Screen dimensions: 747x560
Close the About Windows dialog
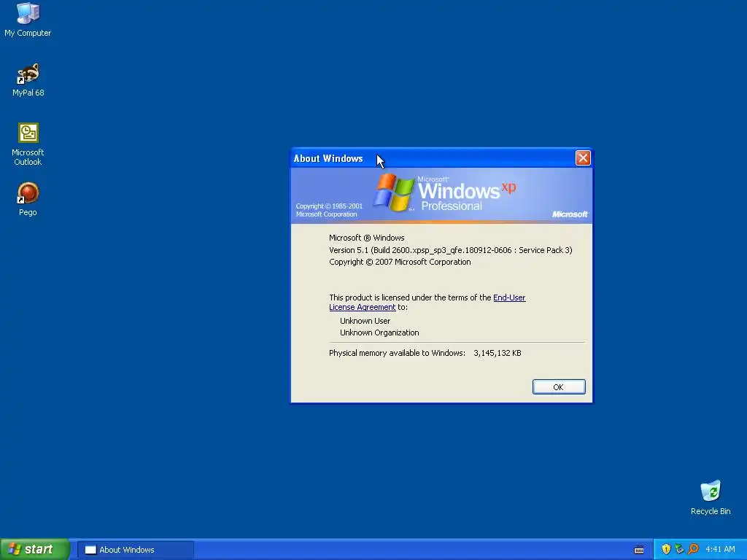click(x=583, y=157)
